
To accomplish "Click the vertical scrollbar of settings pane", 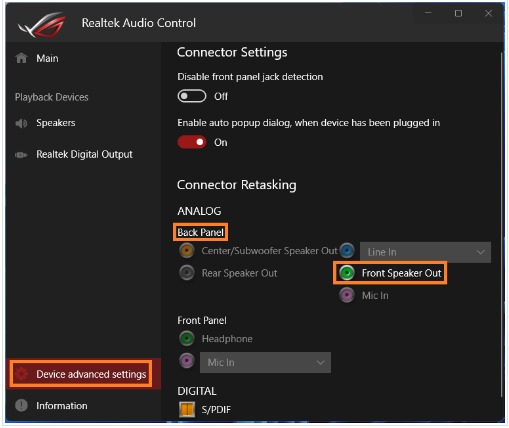I will (x=501, y=225).
